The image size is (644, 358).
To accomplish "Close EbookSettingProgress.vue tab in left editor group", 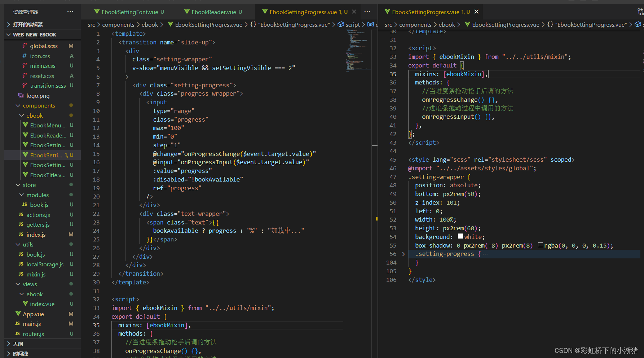I will point(354,12).
